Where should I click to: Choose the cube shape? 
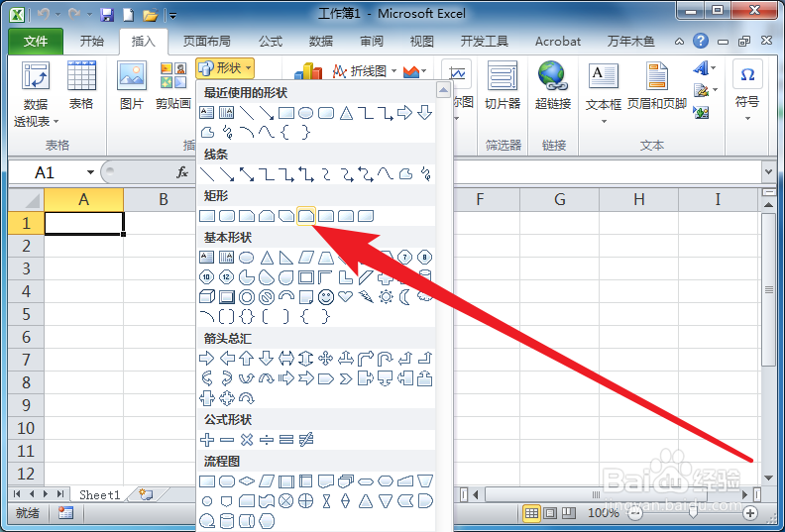pos(207,297)
